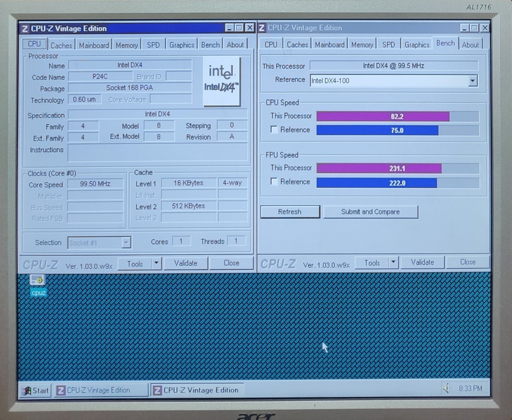
Task: Enable the CPU Speed Reference checkbox
Action: (274, 129)
